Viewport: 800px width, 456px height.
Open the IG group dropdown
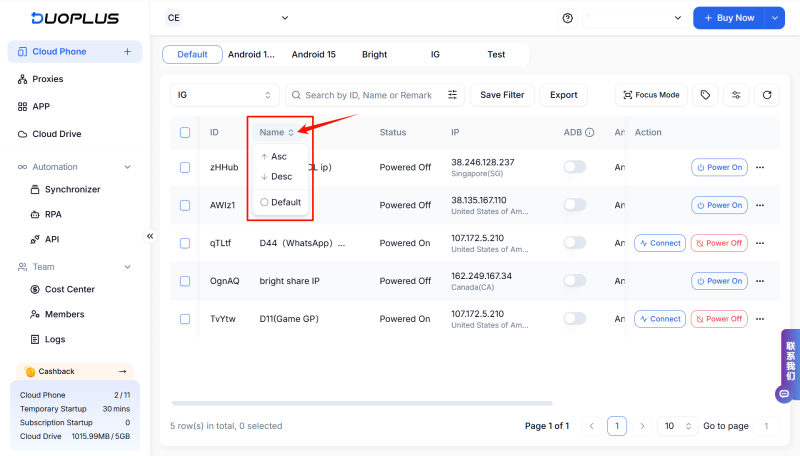pos(224,95)
